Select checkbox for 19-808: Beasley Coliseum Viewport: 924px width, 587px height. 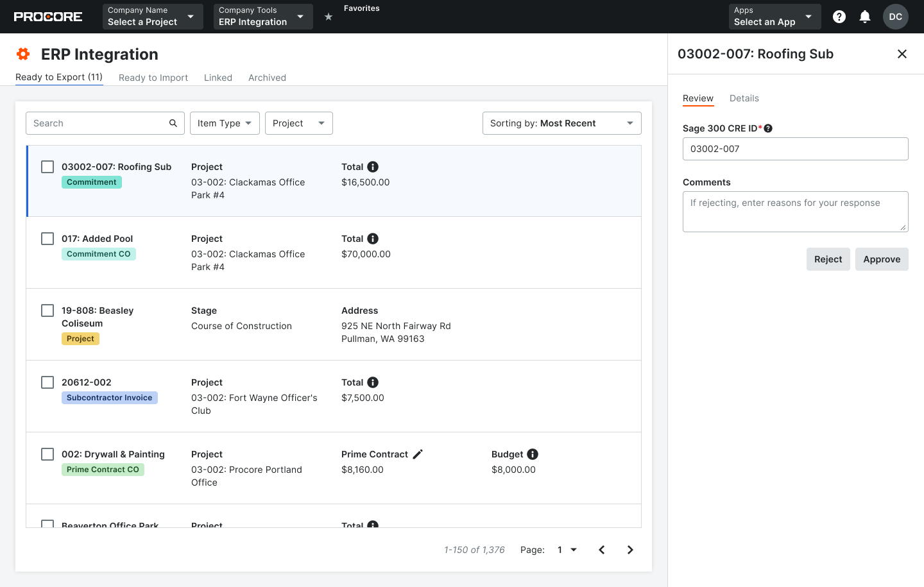coord(47,311)
